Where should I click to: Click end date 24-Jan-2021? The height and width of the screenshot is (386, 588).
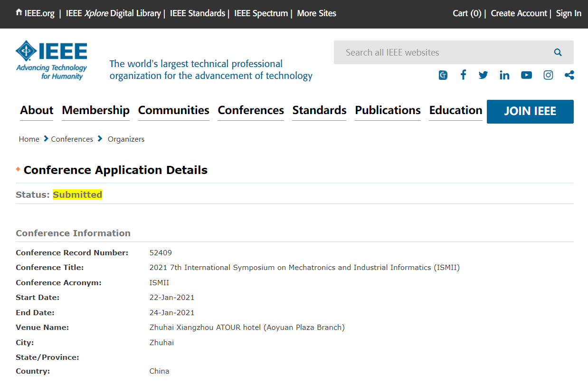(172, 313)
